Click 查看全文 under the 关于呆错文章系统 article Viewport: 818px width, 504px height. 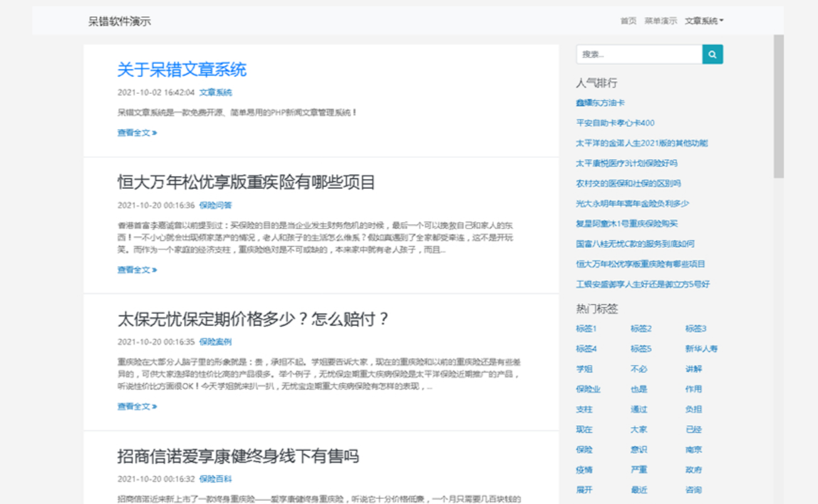tap(137, 133)
